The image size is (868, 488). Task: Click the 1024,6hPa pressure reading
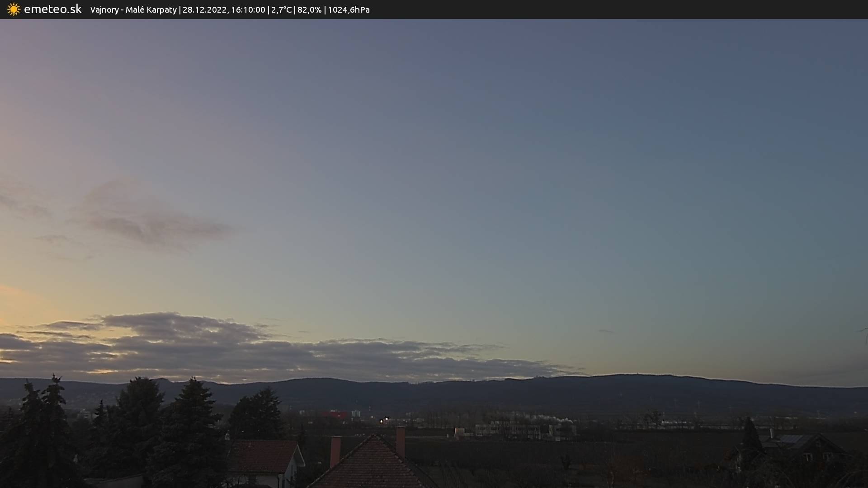tap(348, 9)
